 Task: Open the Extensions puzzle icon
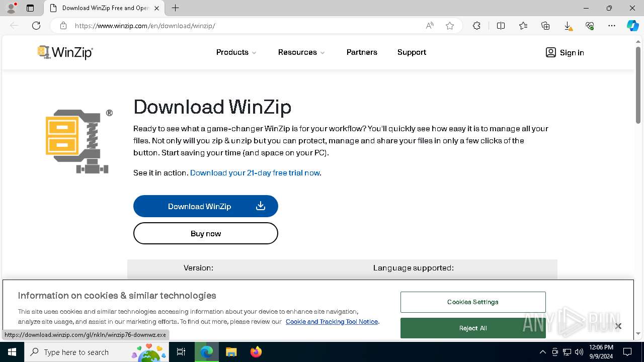coord(476,26)
